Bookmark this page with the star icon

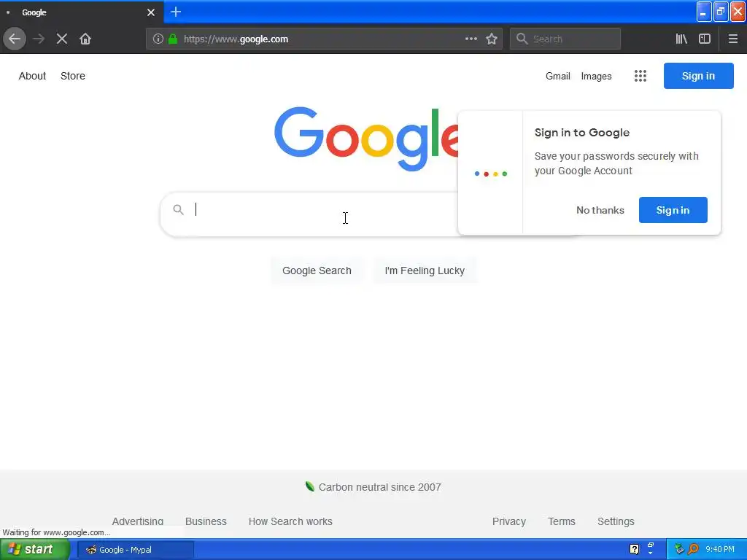(x=492, y=39)
